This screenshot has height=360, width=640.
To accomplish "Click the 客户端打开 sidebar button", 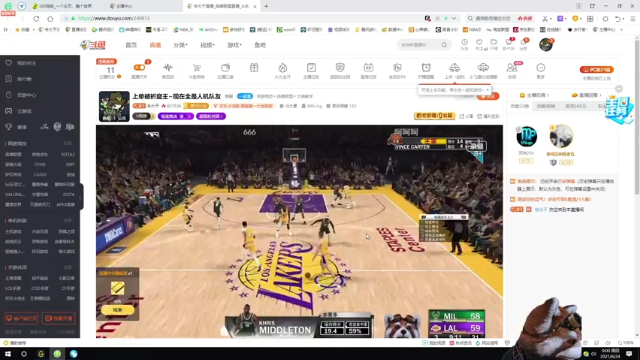I will [x=21, y=318].
